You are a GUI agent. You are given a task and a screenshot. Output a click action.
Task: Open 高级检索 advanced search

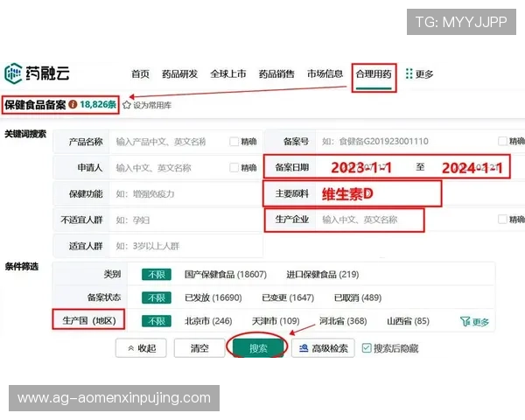point(323,348)
